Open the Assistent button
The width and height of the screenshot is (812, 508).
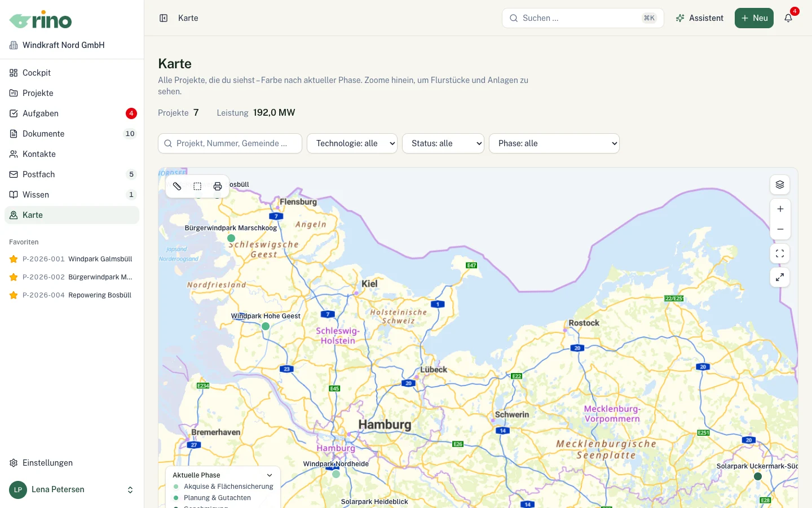tap(699, 18)
